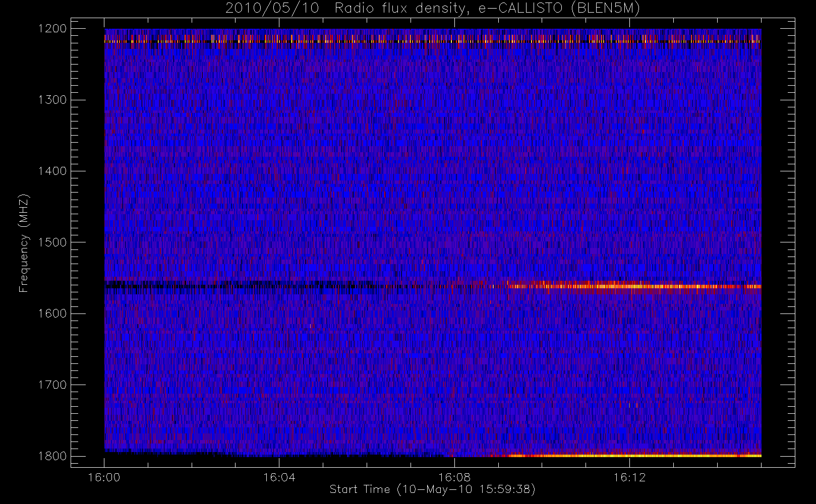The width and height of the screenshot is (816, 504).
Task: Click the 1500 frequency tick label
Action: [x=52, y=242]
